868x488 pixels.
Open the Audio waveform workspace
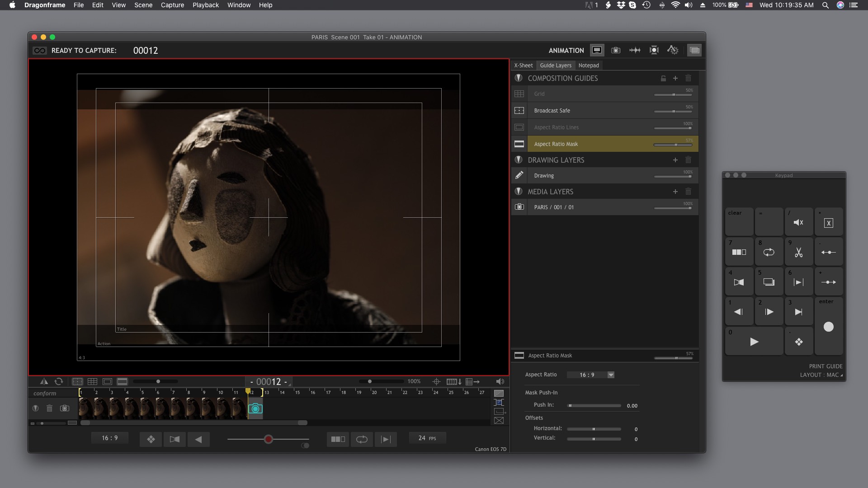pyautogui.click(x=635, y=50)
